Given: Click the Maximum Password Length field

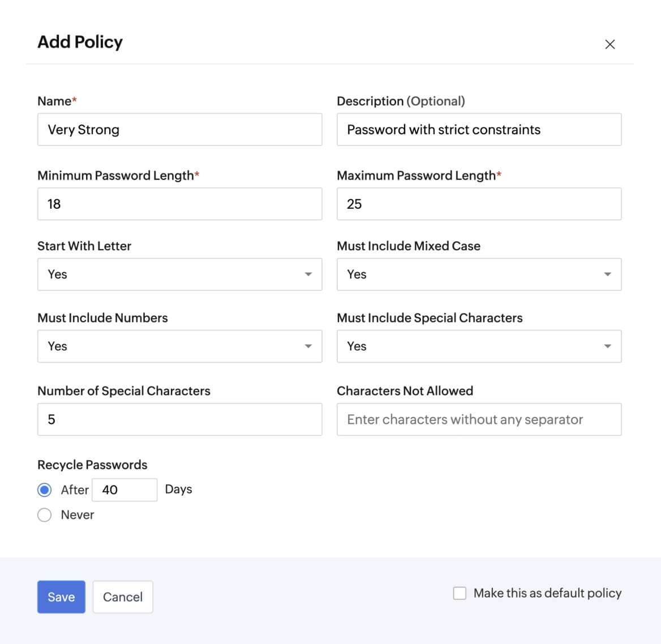Looking at the screenshot, I should coord(479,204).
